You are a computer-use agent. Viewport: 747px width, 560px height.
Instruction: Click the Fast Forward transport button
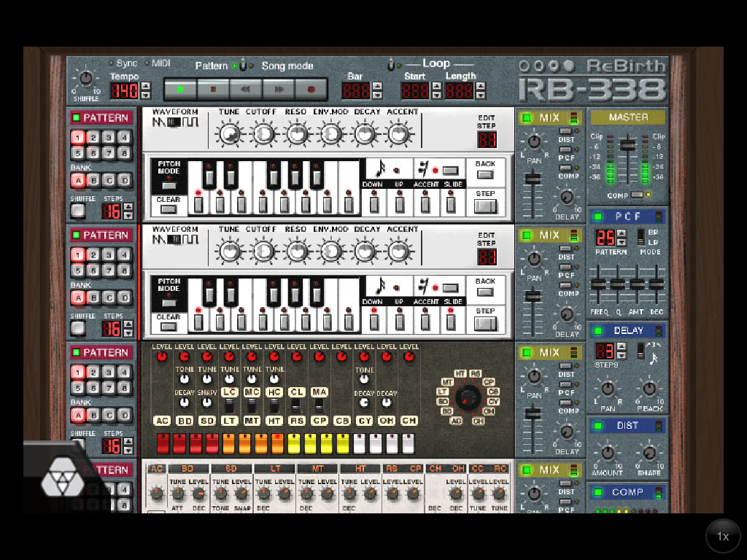point(278,90)
